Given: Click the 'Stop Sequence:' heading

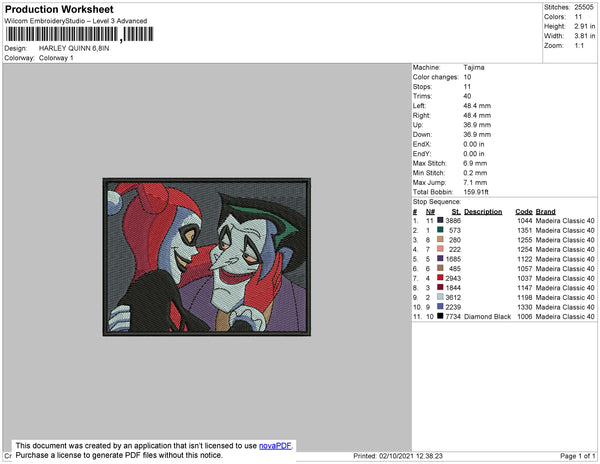Looking at the screenshot, I should 437,202.
